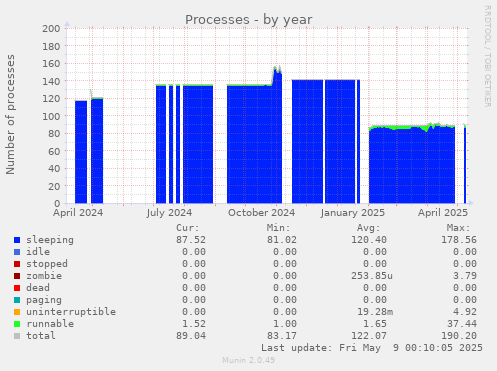Click the 'Processes - by year' graph title

[x=249, y=20]
